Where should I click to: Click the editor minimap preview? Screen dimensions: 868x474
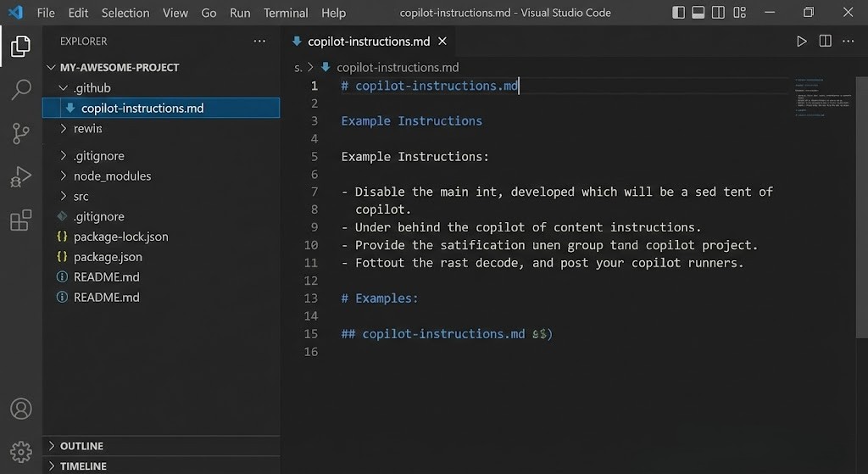tap(824, 98)
